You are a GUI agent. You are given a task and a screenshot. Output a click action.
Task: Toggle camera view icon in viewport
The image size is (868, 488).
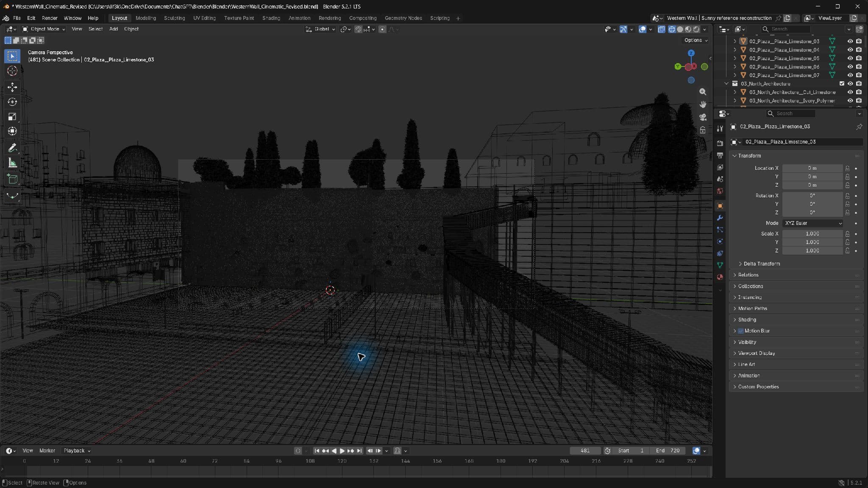[x=703, y=117]
